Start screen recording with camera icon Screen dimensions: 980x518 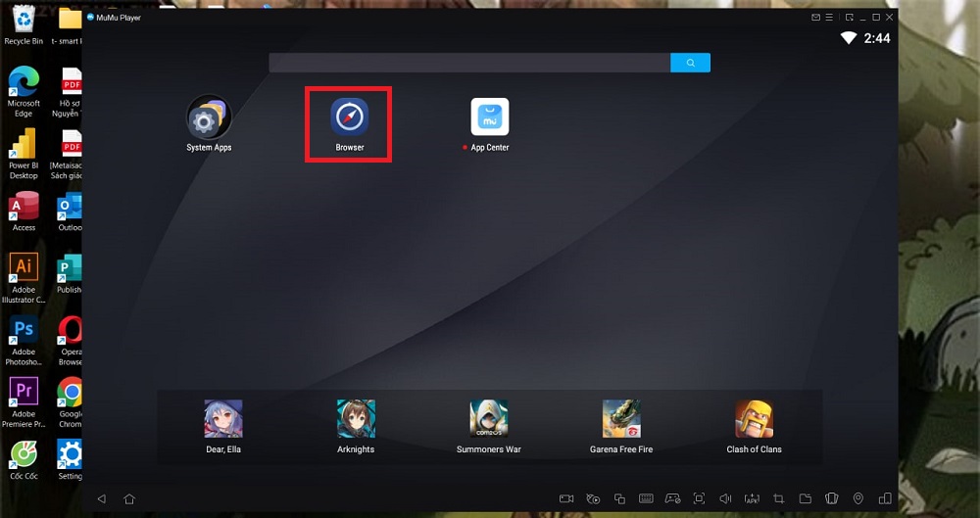click(566, 498)
